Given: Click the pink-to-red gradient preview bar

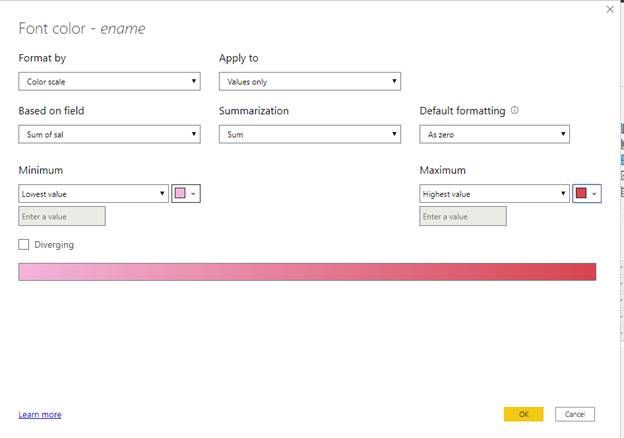Looking at the screenshot, I should tap(307, 272).
